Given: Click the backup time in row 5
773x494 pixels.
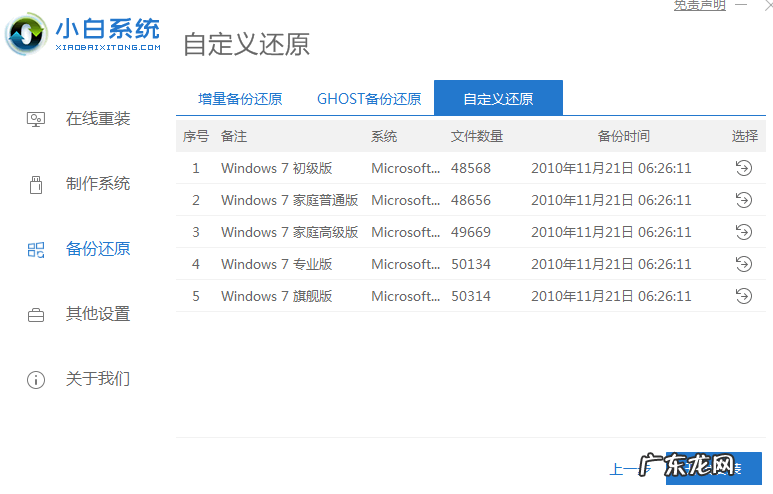Looking at the screenshot, I should [x=611, y=296].
